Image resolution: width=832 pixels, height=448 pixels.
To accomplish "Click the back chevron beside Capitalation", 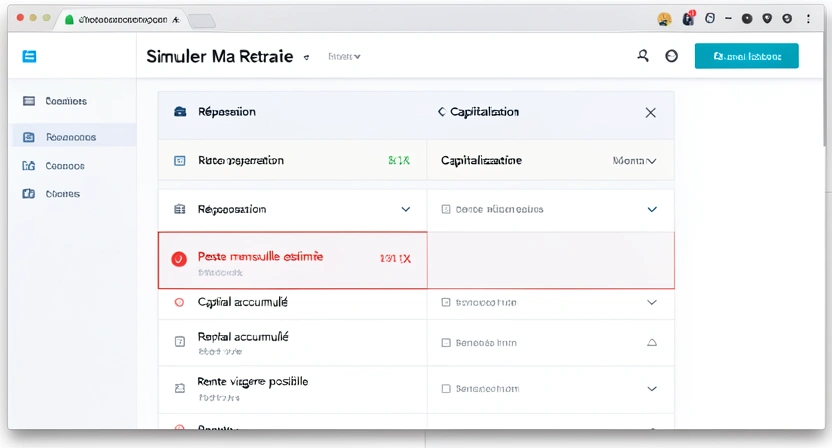I will pos(441,111).
